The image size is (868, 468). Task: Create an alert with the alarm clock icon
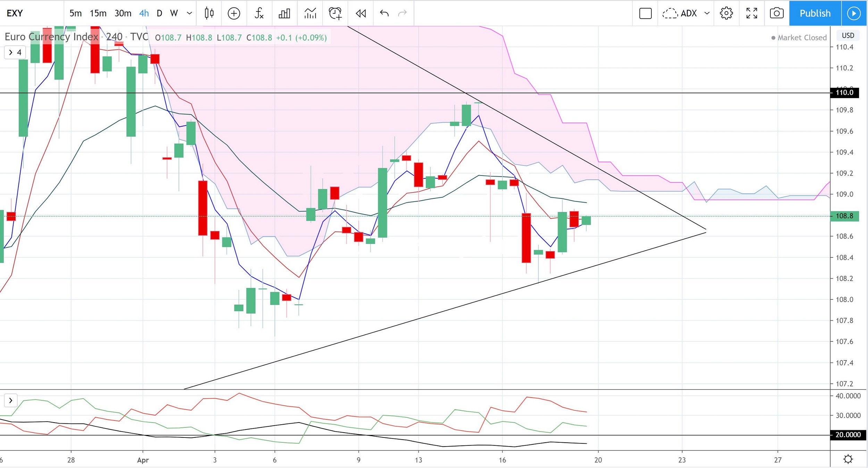[x=335, y=13]
